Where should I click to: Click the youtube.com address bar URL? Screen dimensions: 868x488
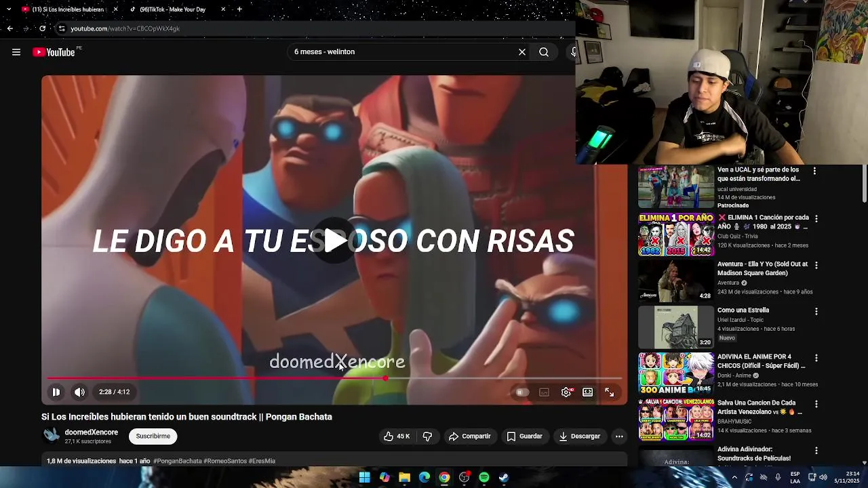[125, 28]
